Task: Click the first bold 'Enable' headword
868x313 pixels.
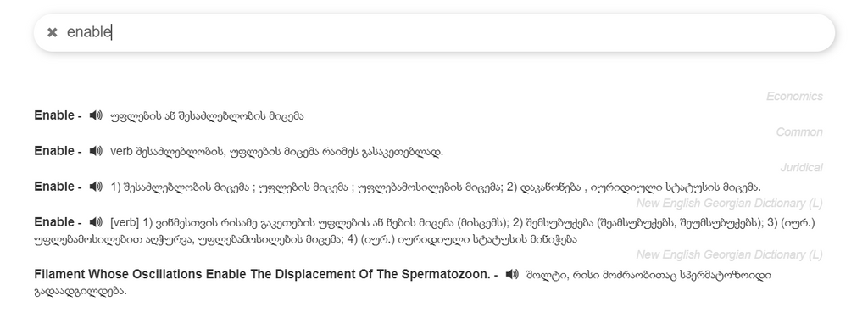Action: tap(54, 115)
